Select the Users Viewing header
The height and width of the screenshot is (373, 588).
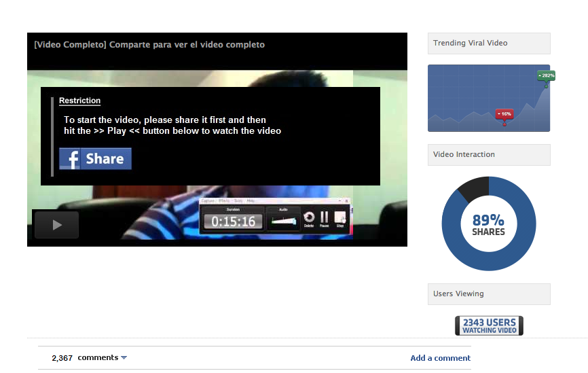489,294
